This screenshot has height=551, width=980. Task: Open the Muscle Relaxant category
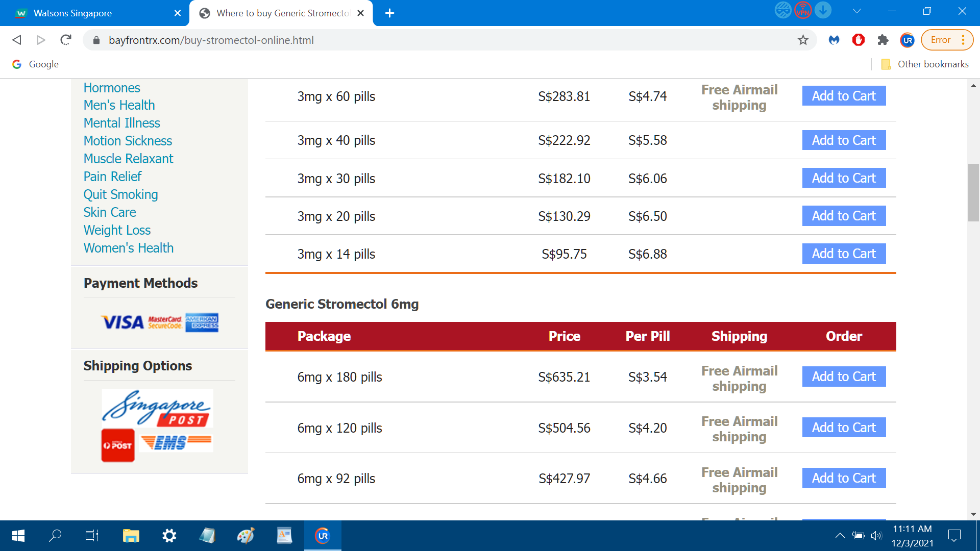coord(128,159)
